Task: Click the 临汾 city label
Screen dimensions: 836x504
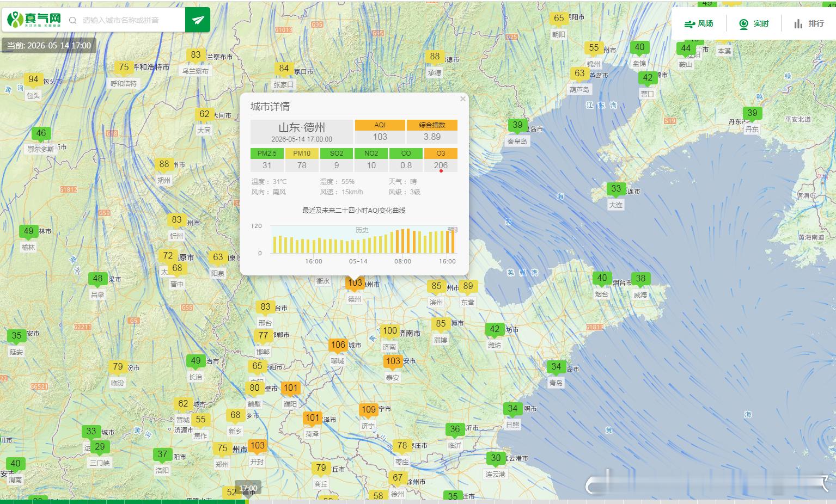Action: [x=118, y=383]
